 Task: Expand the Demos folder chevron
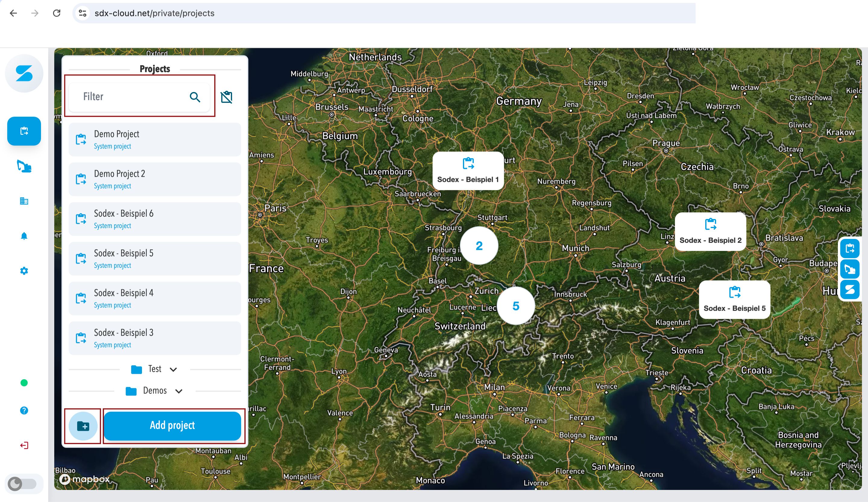tap(179, 391)
